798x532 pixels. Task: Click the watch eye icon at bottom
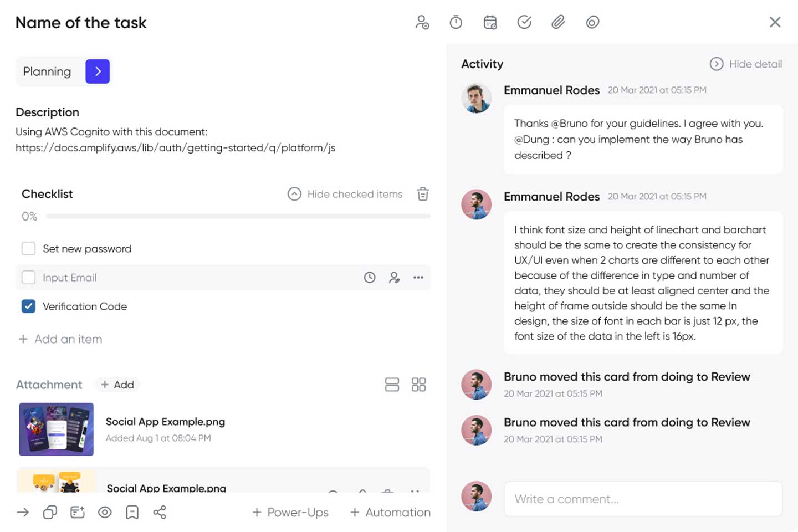tap(105, 512)
